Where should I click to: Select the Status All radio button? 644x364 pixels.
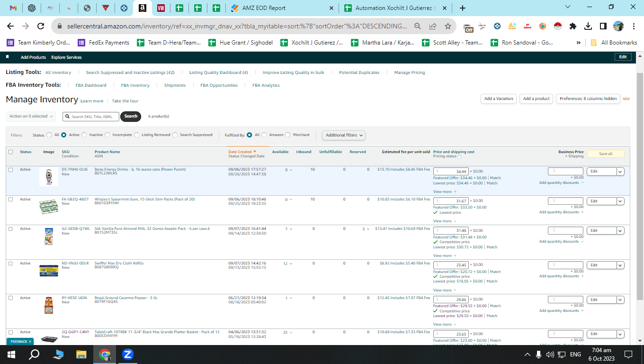pyautogui.click(x=49, y=135)
